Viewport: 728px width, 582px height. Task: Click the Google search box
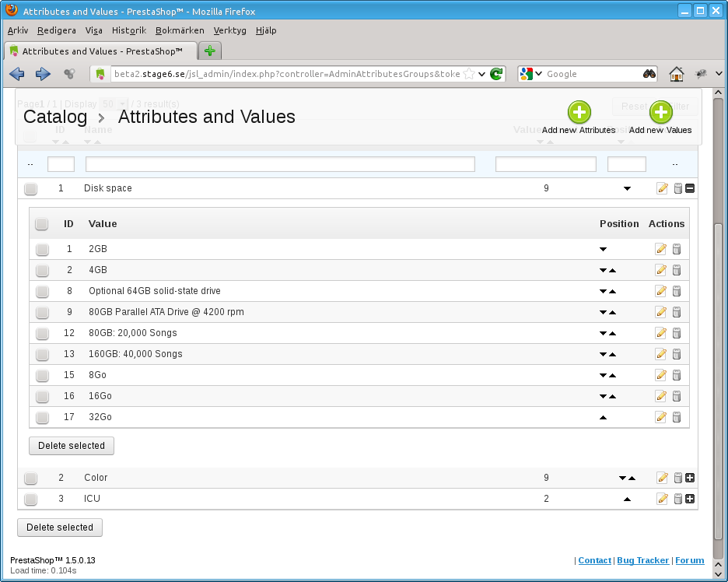pos(593,74)
